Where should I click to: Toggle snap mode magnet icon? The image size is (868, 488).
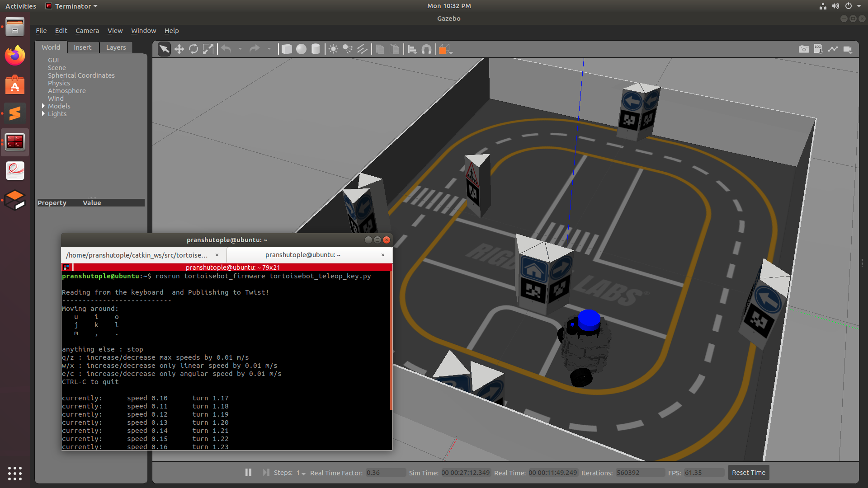coord(426,49)
